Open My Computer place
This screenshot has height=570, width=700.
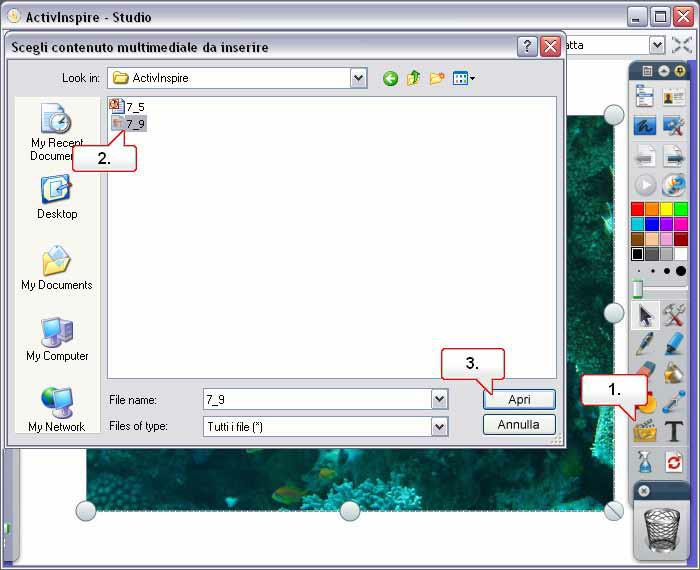click(57, 339)
